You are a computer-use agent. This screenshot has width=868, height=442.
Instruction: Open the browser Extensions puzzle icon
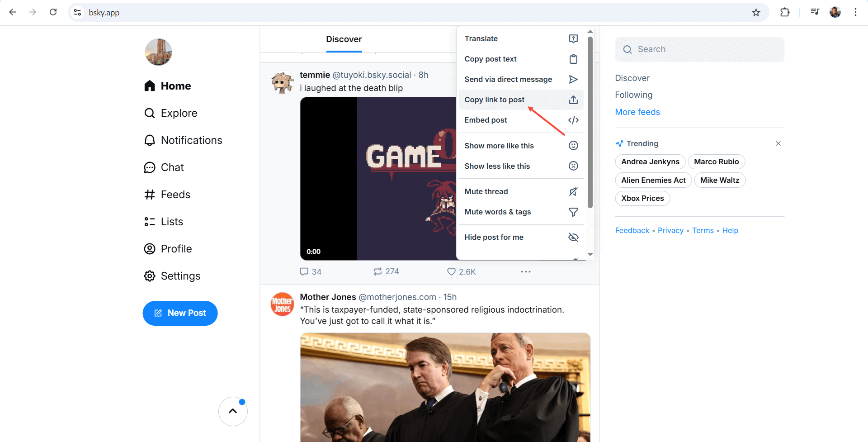click(785, 12)
